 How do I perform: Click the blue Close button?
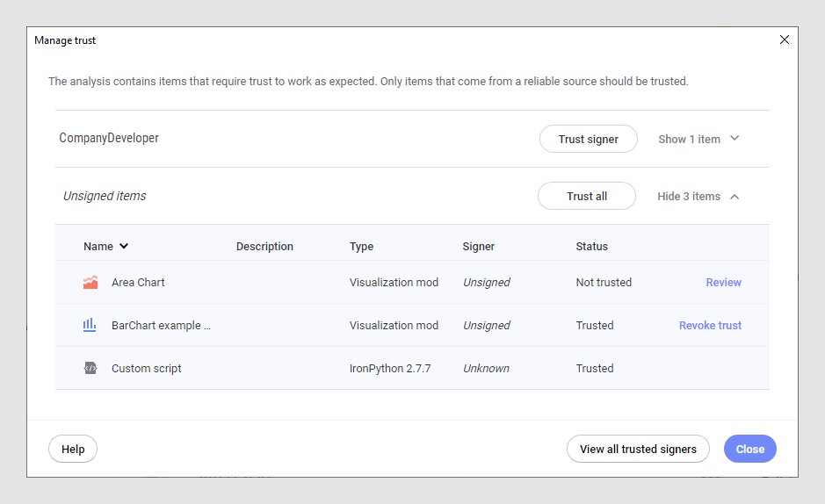pyautogui.click(x=749, y=450)
